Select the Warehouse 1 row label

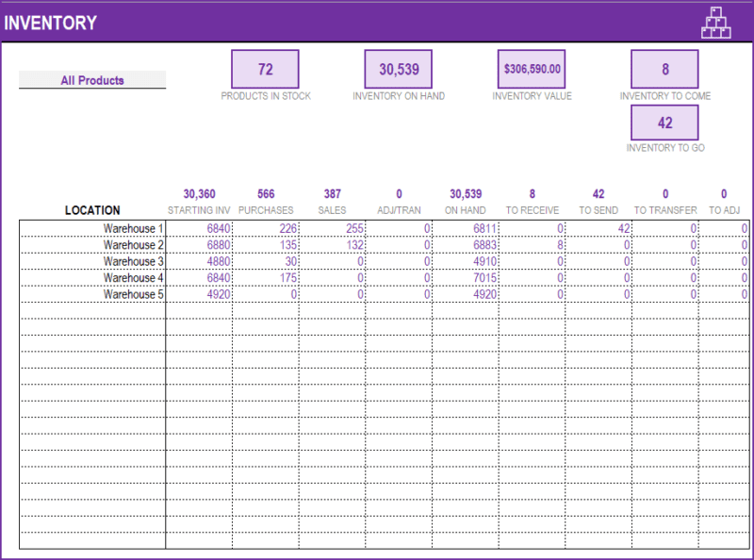pos(132,228)
